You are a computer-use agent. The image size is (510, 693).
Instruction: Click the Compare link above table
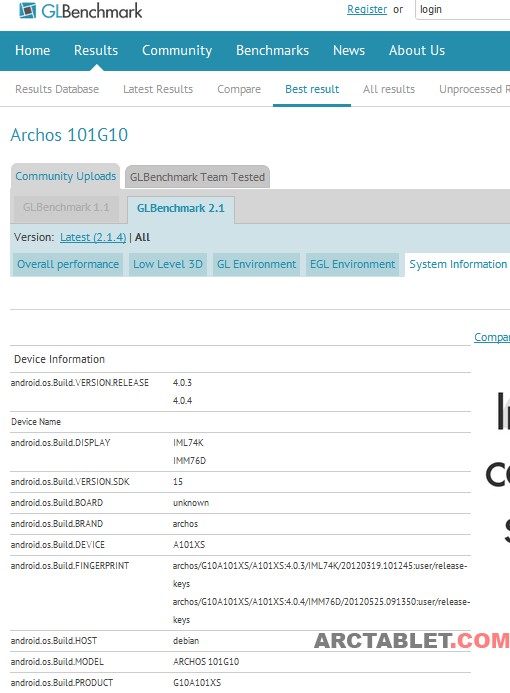pos(492,337)
